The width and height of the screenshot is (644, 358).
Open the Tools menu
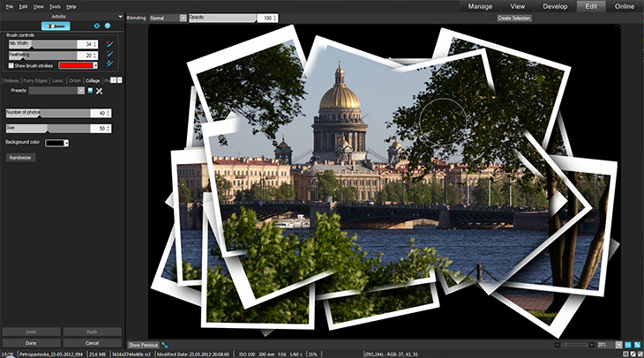55,6
